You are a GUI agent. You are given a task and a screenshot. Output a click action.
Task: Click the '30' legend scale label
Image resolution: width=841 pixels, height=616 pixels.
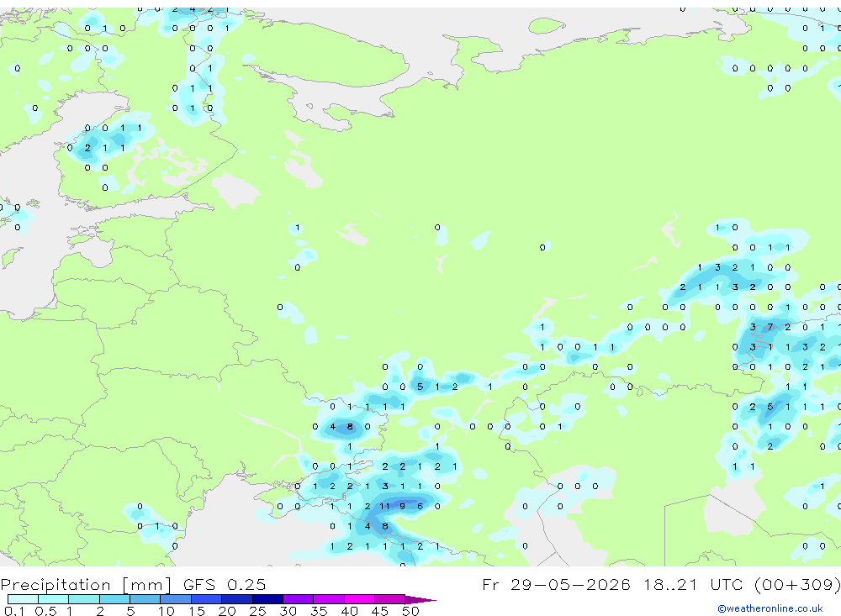288,611
